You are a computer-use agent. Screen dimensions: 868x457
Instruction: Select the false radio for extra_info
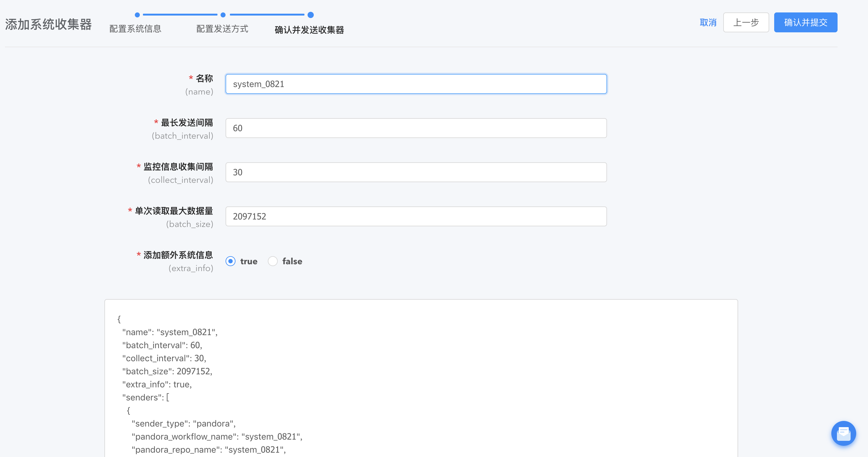coord(272,261)
